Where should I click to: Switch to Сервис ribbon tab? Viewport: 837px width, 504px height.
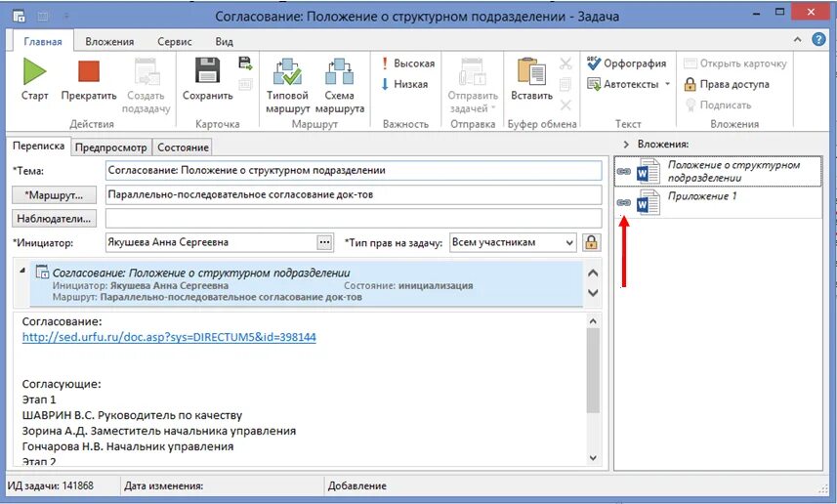pos(175,42)
